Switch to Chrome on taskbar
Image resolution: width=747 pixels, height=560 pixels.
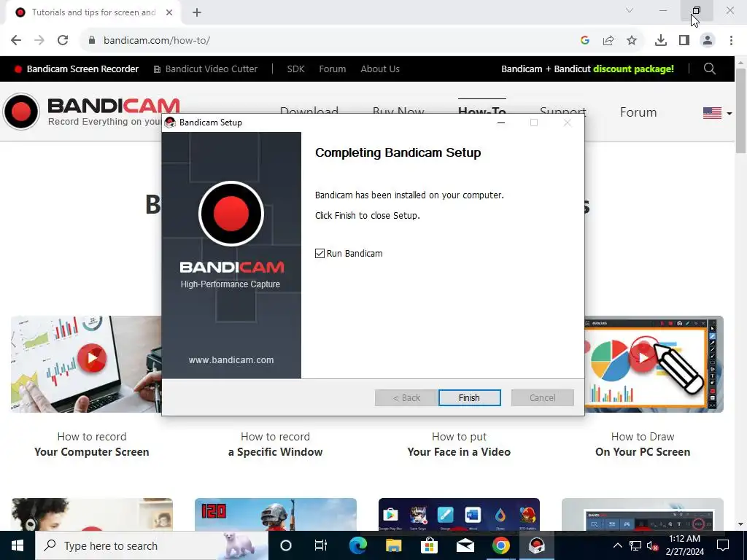(500, 545)
